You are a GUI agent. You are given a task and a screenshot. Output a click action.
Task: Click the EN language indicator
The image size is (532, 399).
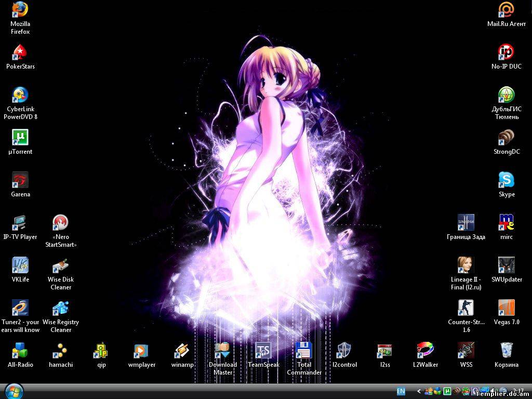tap(401, 391)
